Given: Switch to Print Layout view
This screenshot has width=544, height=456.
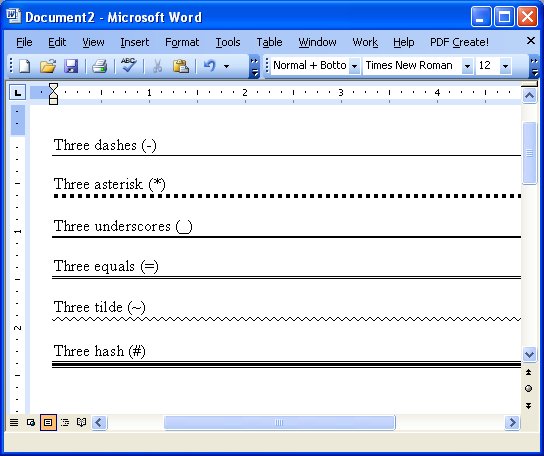Looking at the screenshot, I should 48,422.
